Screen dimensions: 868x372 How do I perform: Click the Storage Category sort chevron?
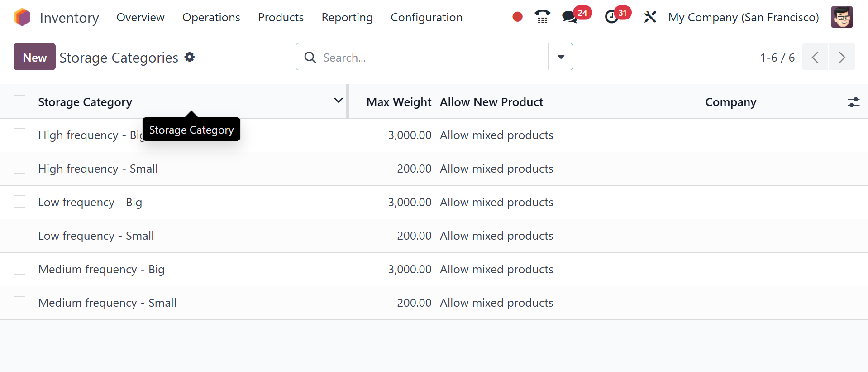tap(338, 101)
